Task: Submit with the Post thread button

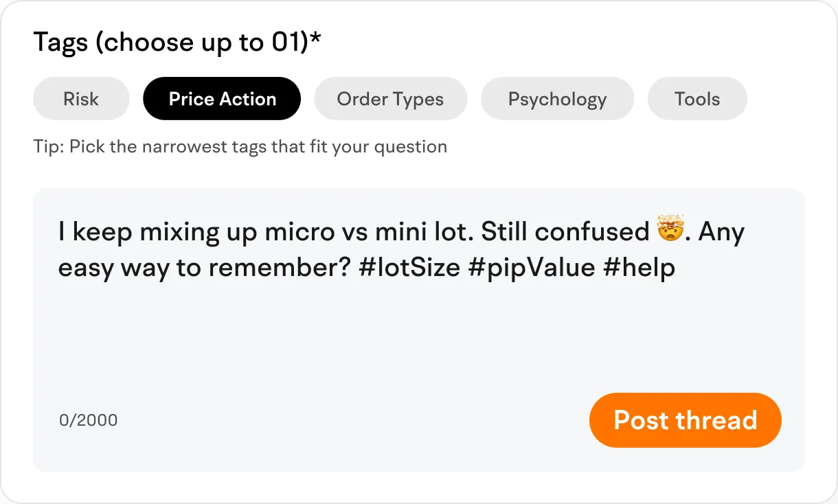Action: (685, 420)
